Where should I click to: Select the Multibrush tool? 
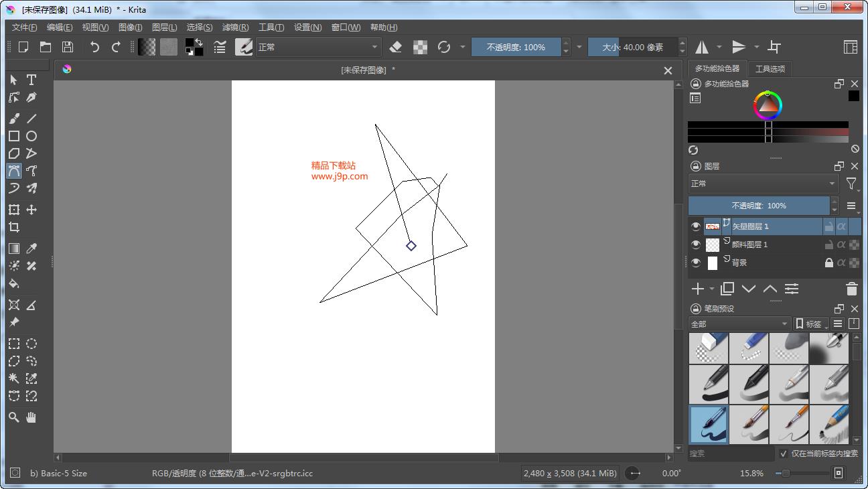point(31,188)
